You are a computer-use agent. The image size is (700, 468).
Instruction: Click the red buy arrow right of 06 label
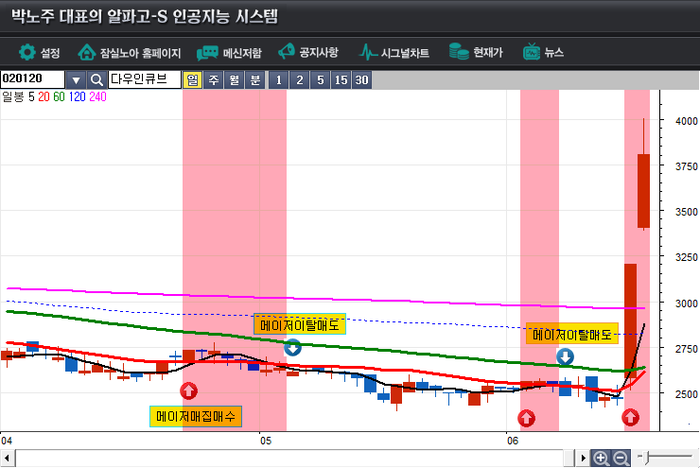pyautogui.click(x=526, y=418)
